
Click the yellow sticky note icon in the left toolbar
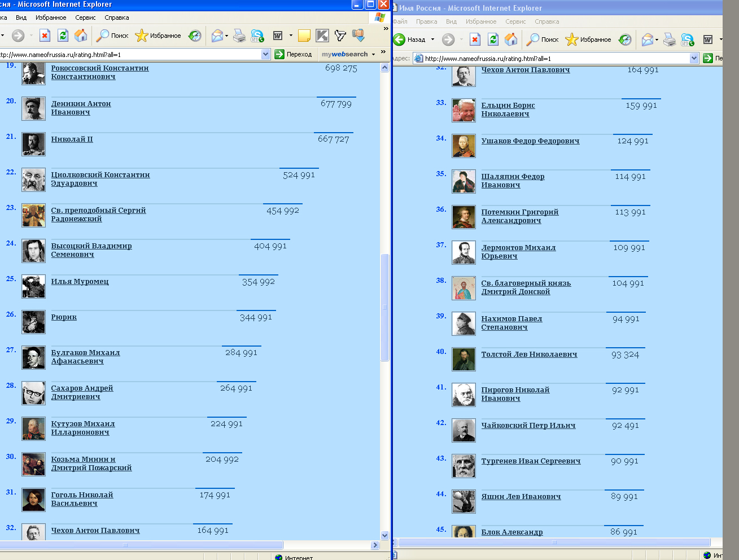click(x=304, y=36)
